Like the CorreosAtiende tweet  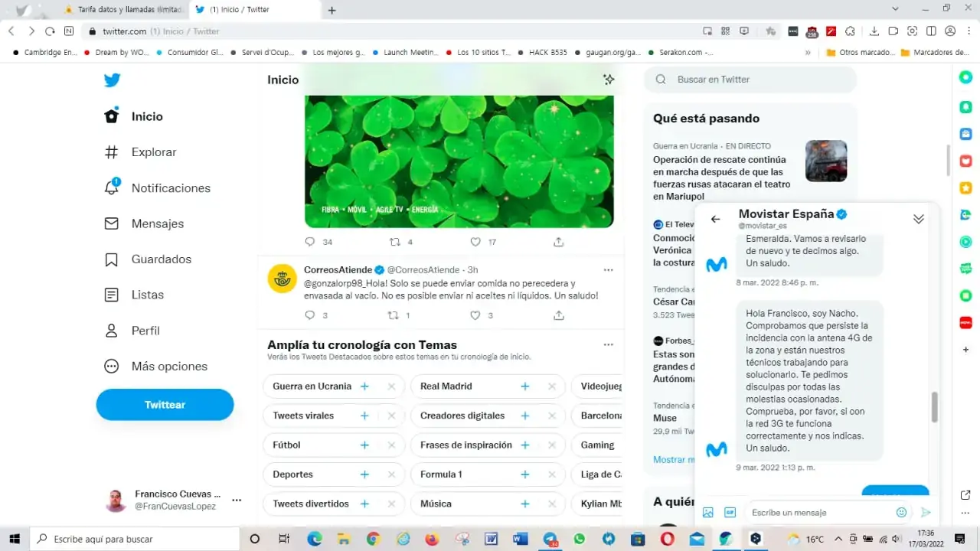[x=475, y=315]
